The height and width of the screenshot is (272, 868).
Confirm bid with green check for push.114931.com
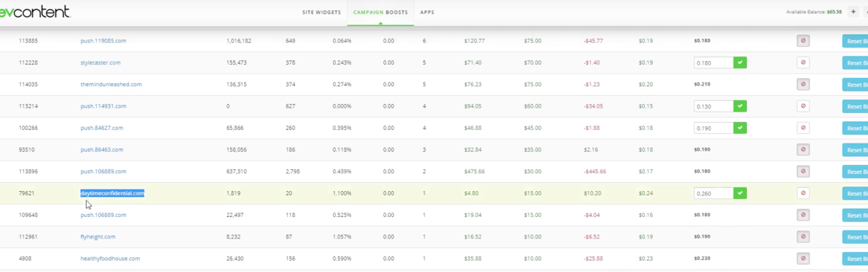740,106
